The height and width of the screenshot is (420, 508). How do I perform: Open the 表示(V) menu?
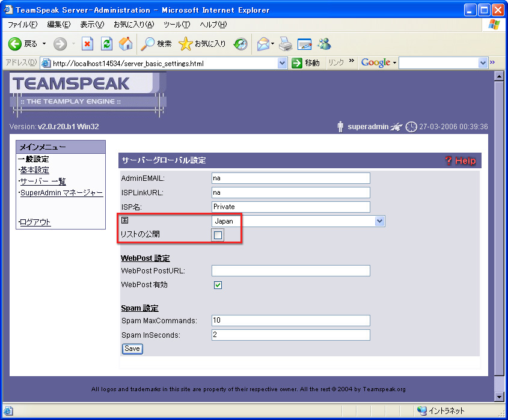92,25
